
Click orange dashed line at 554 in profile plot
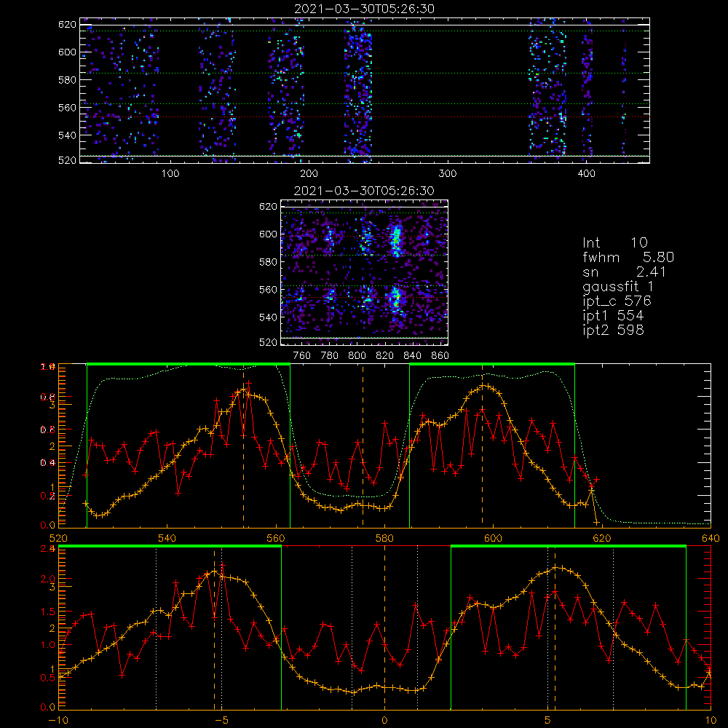click(x=243, y=446)
